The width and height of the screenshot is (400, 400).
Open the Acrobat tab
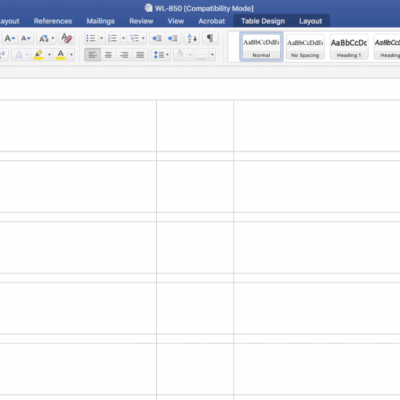212,21
